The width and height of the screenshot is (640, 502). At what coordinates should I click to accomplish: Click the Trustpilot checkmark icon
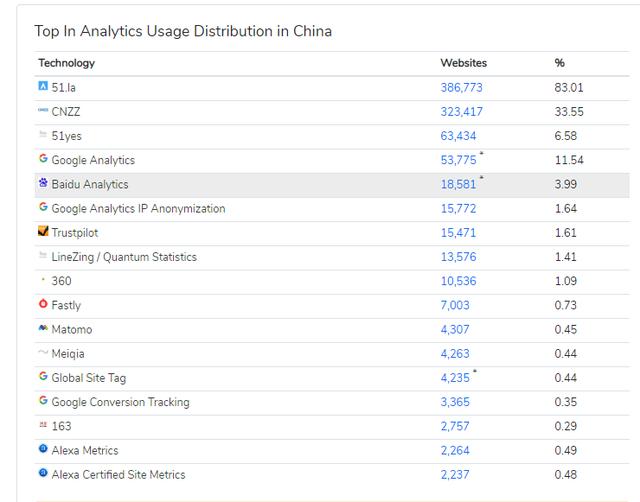click(x=43, y=231)
